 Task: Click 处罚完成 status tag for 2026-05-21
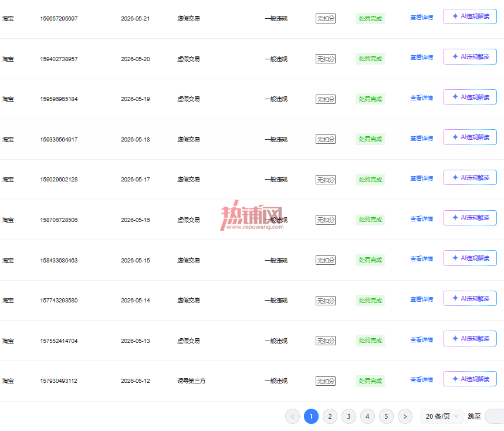pyautogui.click(x=370, y=18)
